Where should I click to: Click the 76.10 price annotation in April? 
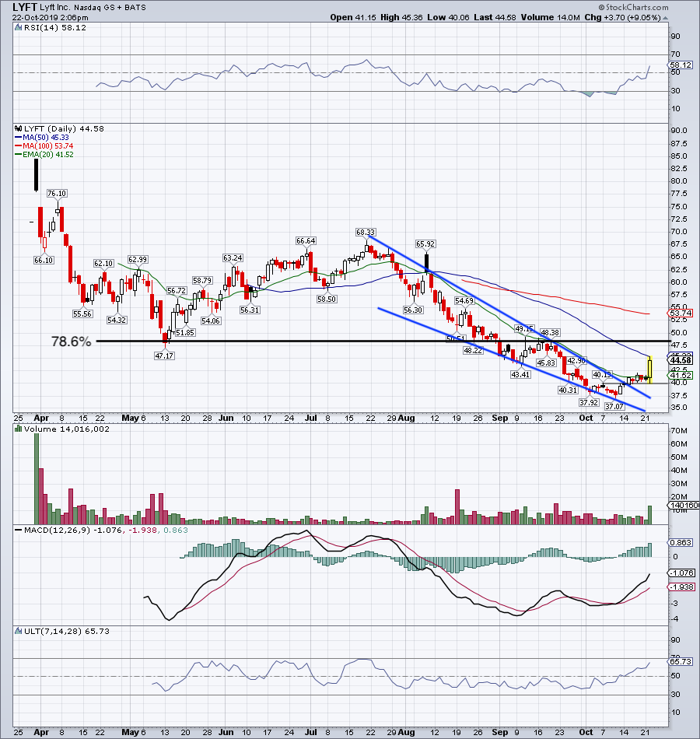pos(57,193)
